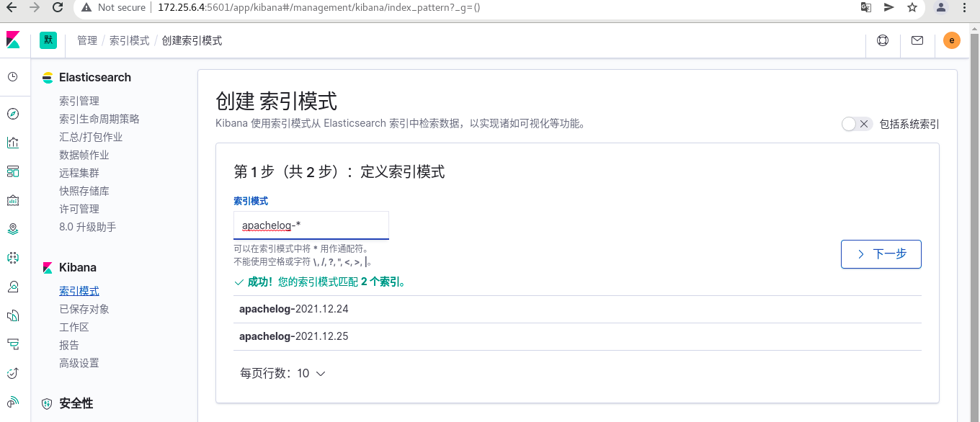Screen dimensions: 980x422
Task: Open the Maps icon in sidebar
Action: (13, 229)
